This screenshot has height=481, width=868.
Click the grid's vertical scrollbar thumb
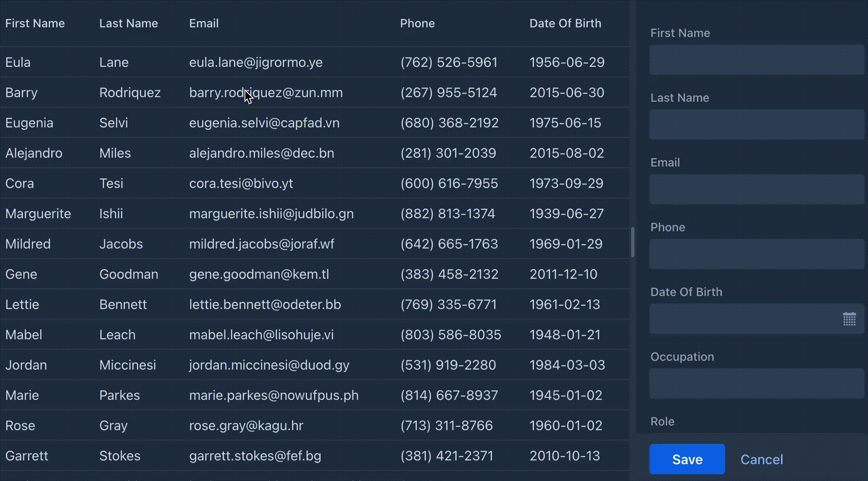633,242
